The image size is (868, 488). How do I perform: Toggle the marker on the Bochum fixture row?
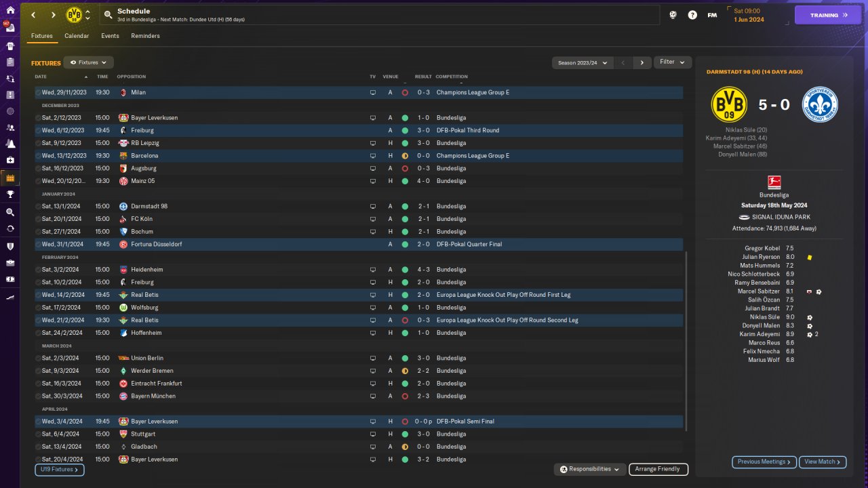[38, 232]
